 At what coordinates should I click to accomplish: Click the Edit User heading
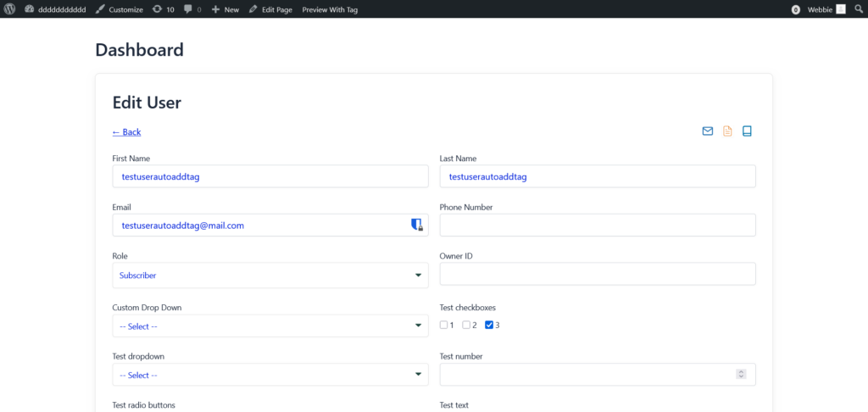(x=147, y=103)
